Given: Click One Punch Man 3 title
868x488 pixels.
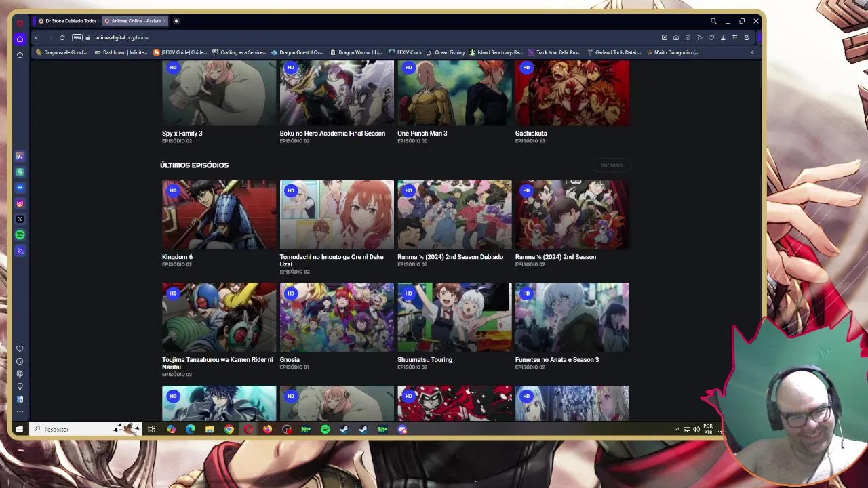Looking at the screenshot, I should 422,134.
